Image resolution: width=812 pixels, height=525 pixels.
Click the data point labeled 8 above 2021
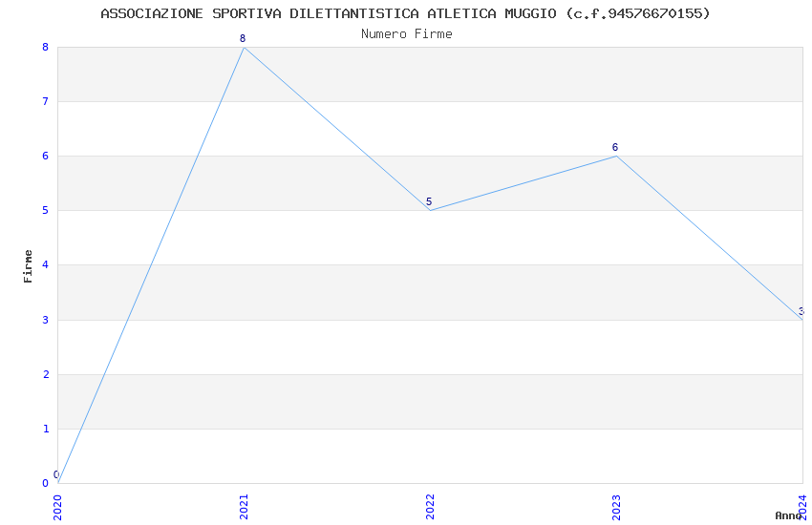[x=244, y=47]
